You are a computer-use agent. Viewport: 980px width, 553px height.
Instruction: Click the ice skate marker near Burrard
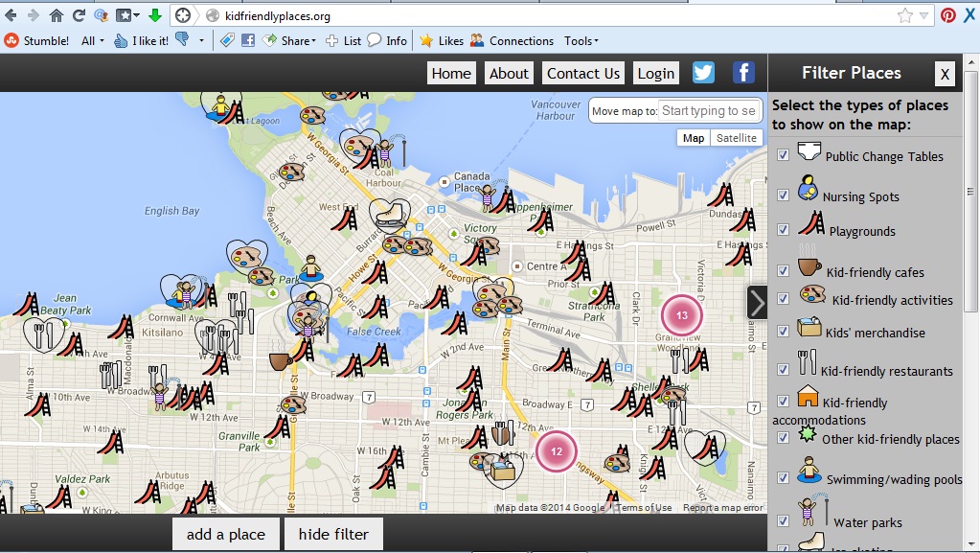tap(389, 214)
